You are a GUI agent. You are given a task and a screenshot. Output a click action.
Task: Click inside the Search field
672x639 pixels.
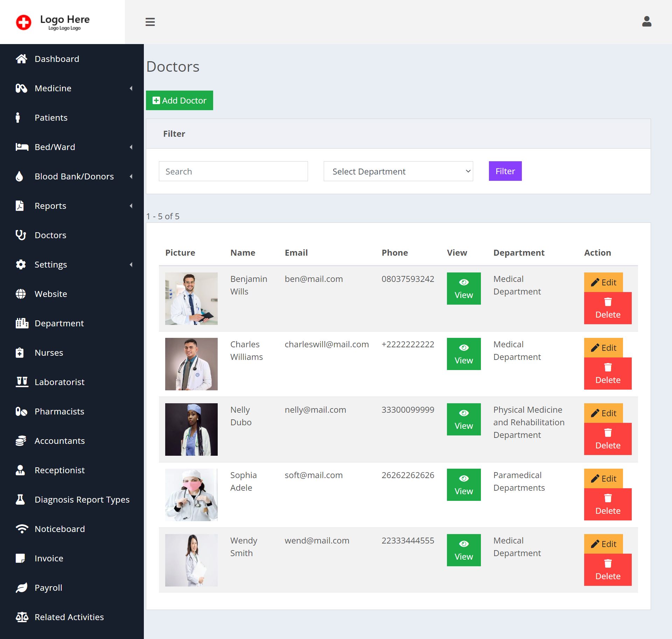pos(233,171)
